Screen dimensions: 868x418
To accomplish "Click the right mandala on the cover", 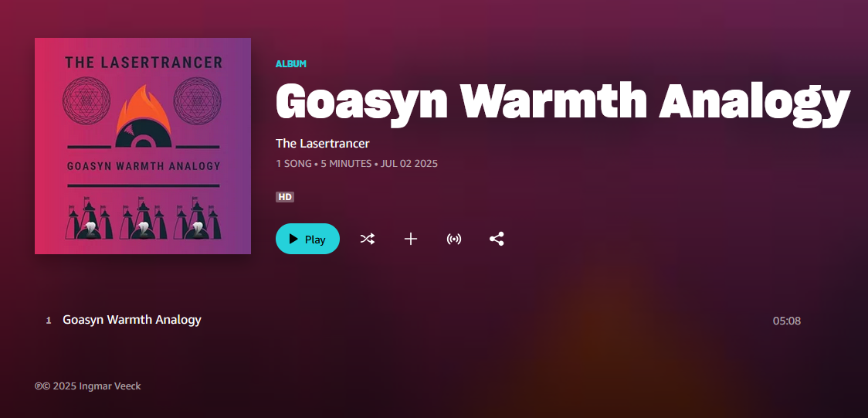I will (197, 100).
